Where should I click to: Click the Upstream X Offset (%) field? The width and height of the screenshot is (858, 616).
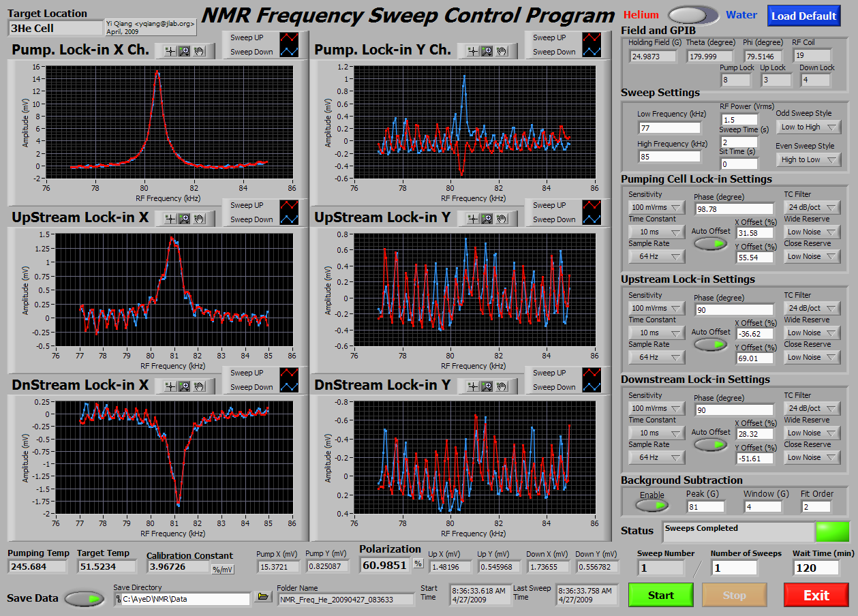755,334
